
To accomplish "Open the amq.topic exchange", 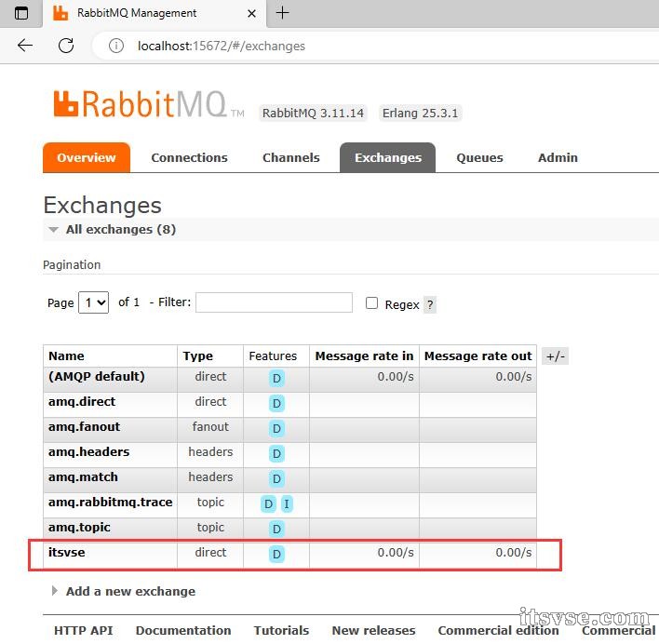I will click(79, 528).
